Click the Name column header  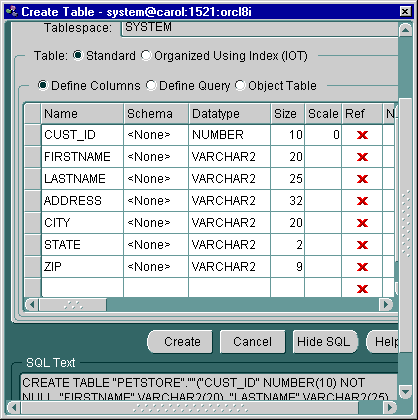(82, 114)
